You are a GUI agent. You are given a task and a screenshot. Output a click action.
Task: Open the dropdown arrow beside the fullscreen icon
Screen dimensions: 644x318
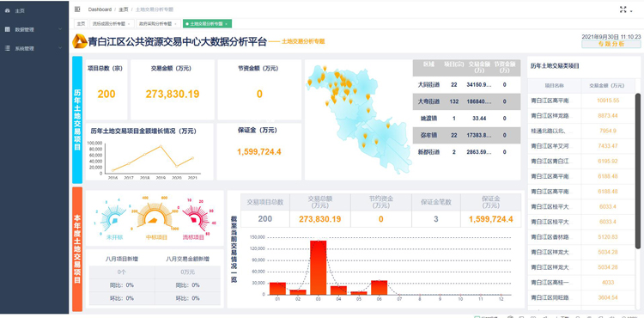tap(631, 10)
